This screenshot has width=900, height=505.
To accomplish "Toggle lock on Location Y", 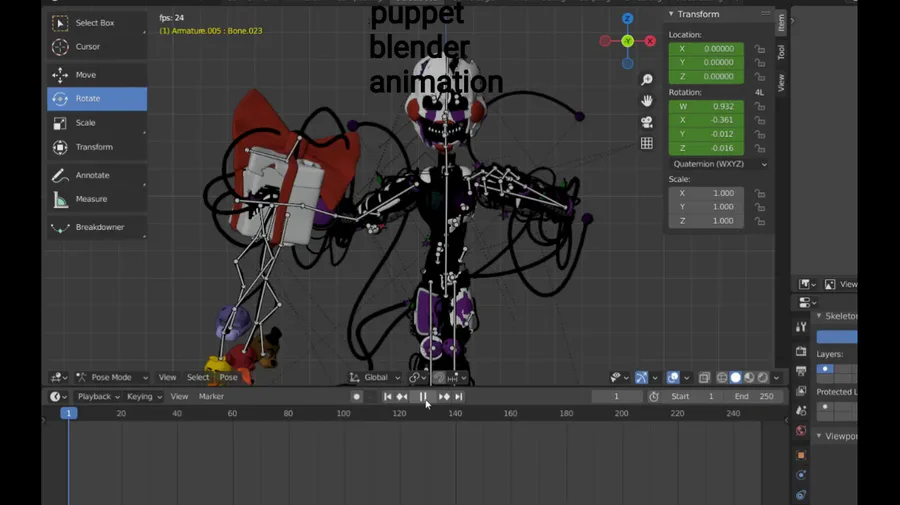I will [760, 63].
